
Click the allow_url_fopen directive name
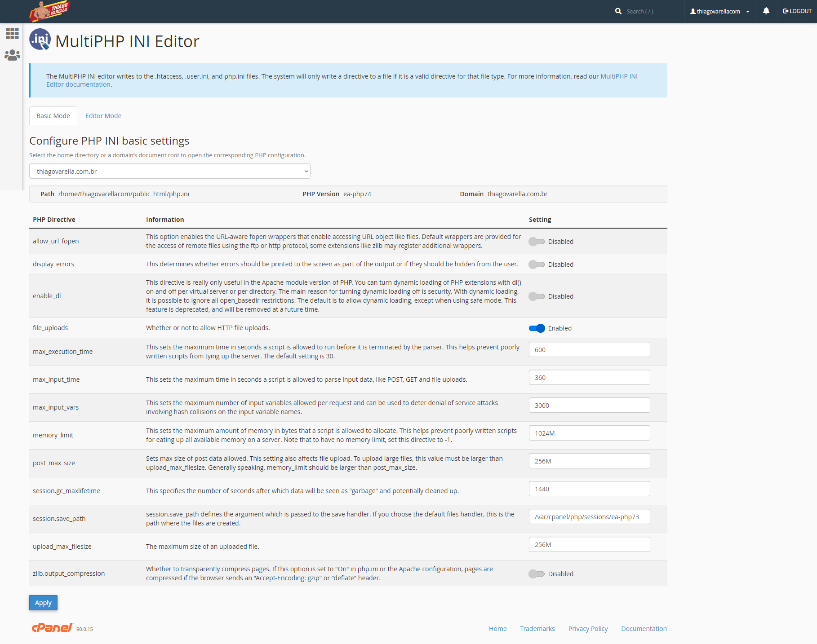tap(56, 241)
